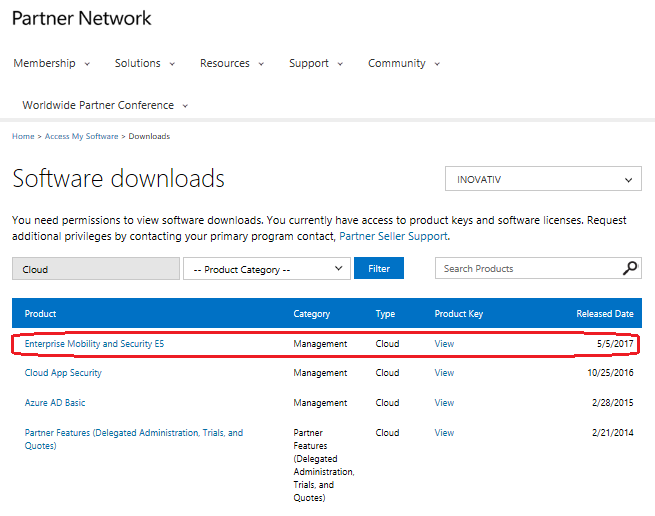655x516 pixels.
Task: Open the Resources dropdown menu
Action: [231, 63]
